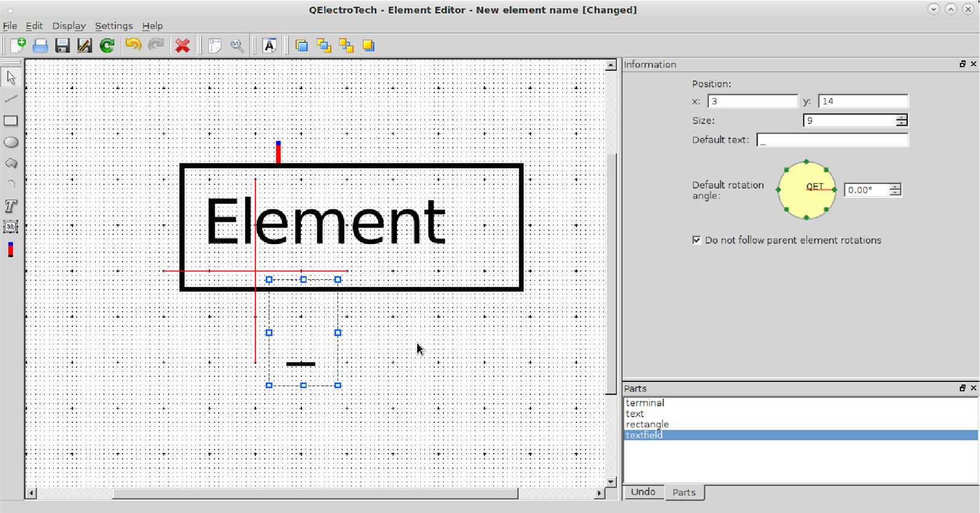The width and height of the screenshot is (980, 513).
Task: Click the canvas scroll left arrow
Action: 31,493
